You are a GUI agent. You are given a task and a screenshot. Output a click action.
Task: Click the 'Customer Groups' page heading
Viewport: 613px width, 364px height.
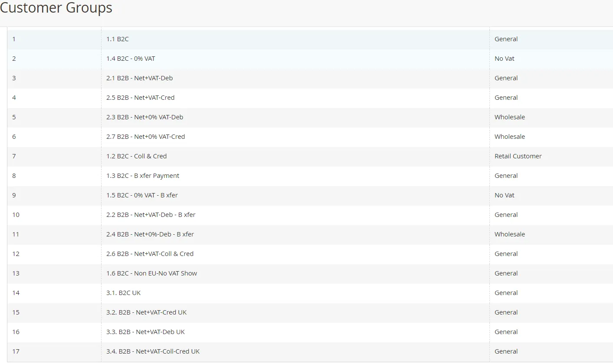[56, 8]
